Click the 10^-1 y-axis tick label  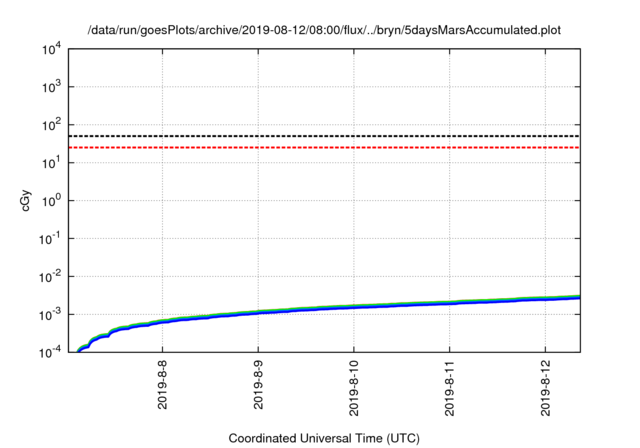[50, 239]
